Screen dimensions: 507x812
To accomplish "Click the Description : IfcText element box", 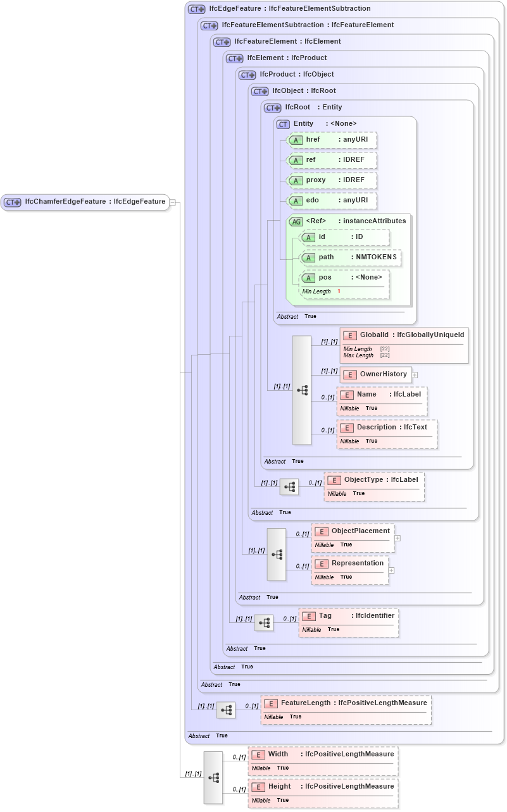I will tap(387, 433).
